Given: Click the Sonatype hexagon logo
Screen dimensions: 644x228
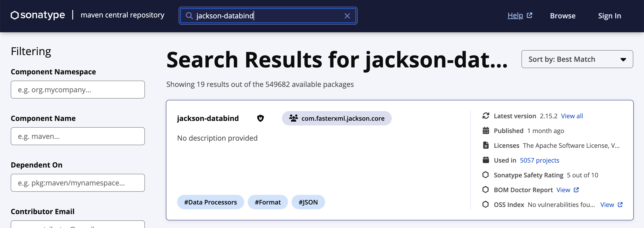Looking at the screenshot, I should pyautogui.click(x=15, y=15).
